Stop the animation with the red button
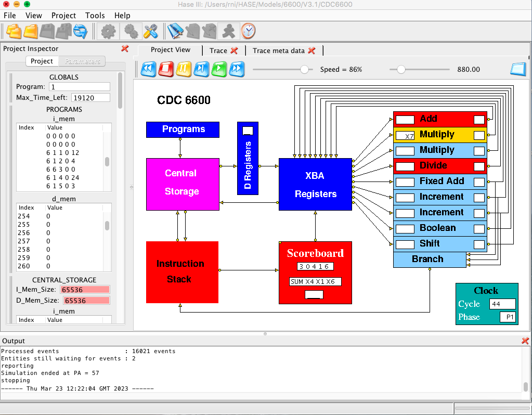The width and height of the screenshot is (532, 415). [166, 69]
